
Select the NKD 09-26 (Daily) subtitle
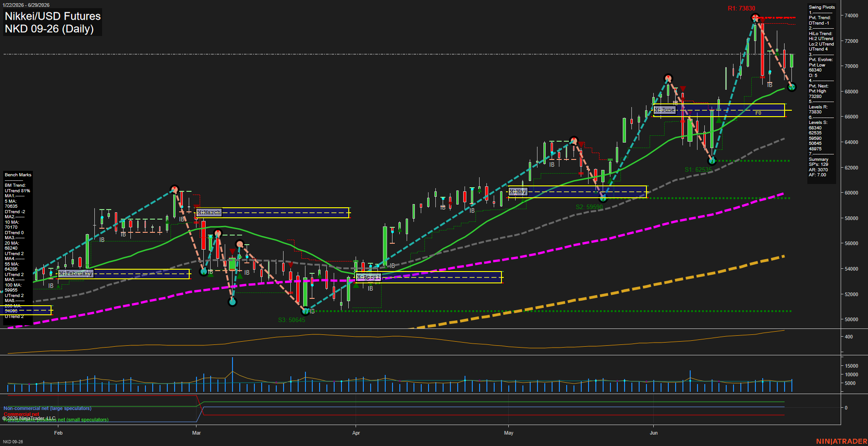[x=49, y=29]
